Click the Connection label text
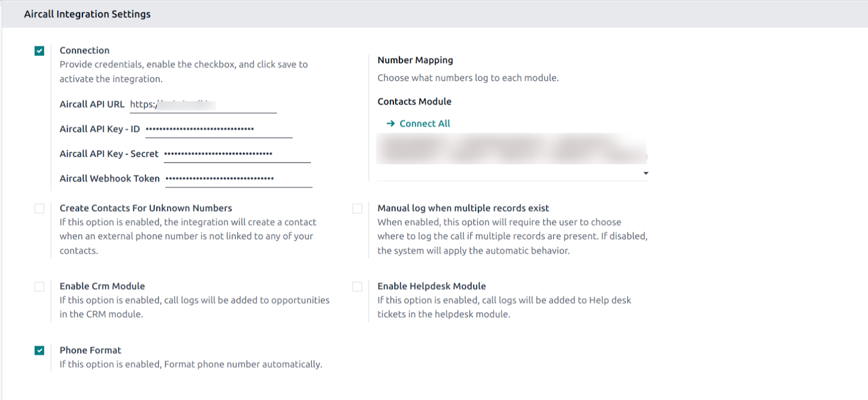This screenshot has height=400, width=868. coord(85,50)
